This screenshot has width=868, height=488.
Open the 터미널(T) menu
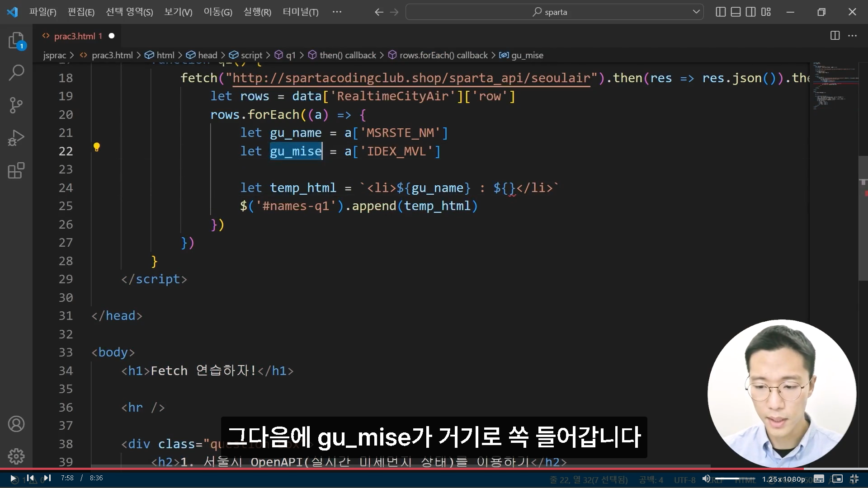point(301,12)
